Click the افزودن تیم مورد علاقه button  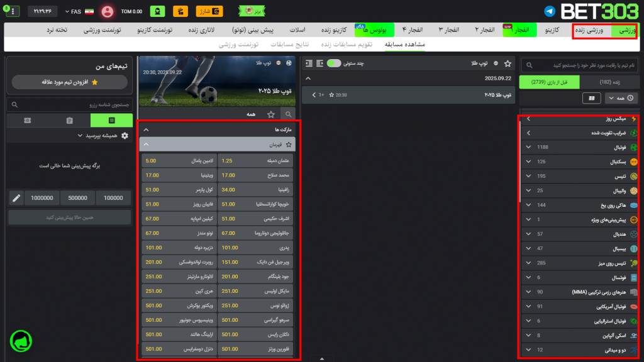click(x=69, y=82)
